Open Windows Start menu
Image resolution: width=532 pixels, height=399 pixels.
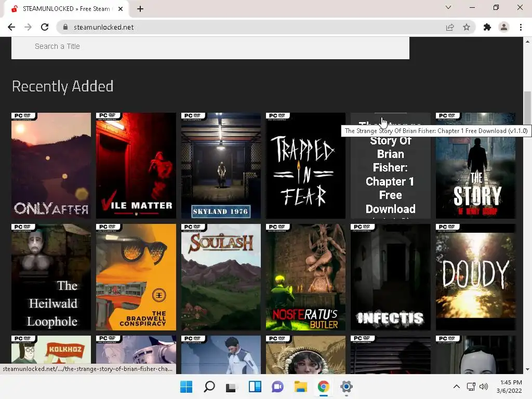point(186,387)
